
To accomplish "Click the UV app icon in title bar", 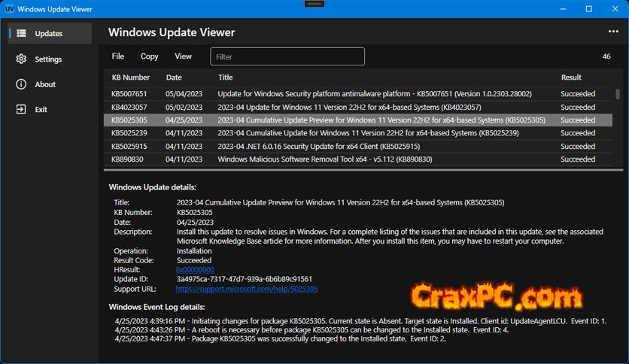I will coord(10,8).
